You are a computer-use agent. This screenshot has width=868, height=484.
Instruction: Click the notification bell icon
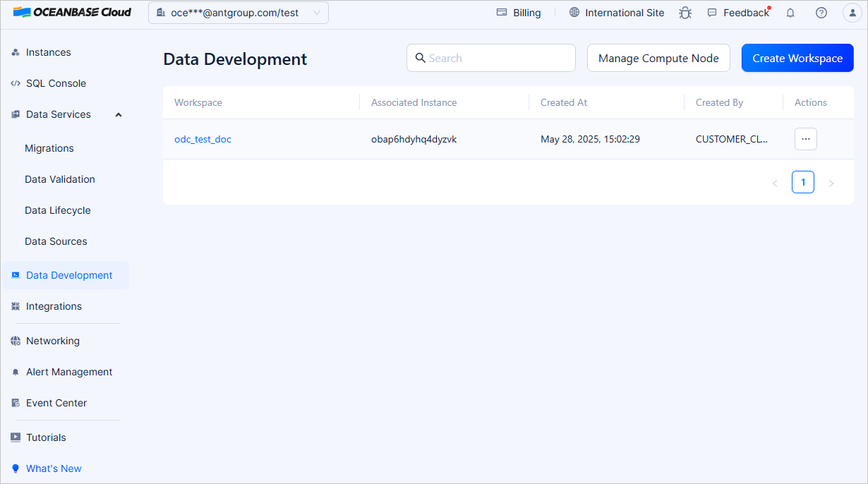coord(790,13)
